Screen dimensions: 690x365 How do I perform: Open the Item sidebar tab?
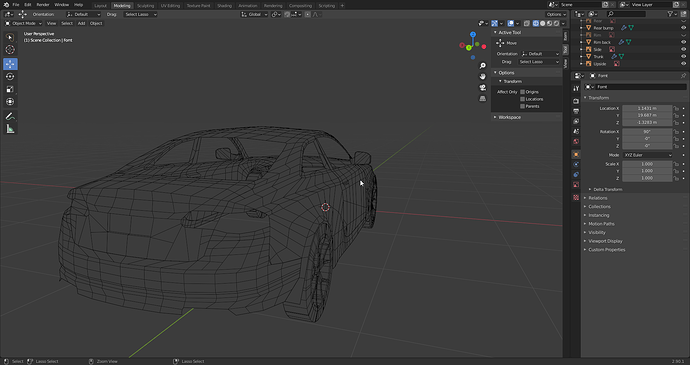click(x=566, y=36)
